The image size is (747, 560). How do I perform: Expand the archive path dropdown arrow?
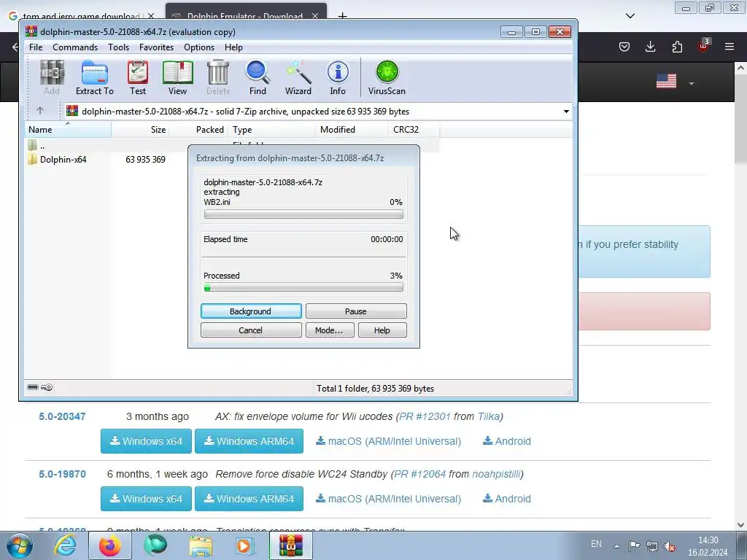click(566, 111)
